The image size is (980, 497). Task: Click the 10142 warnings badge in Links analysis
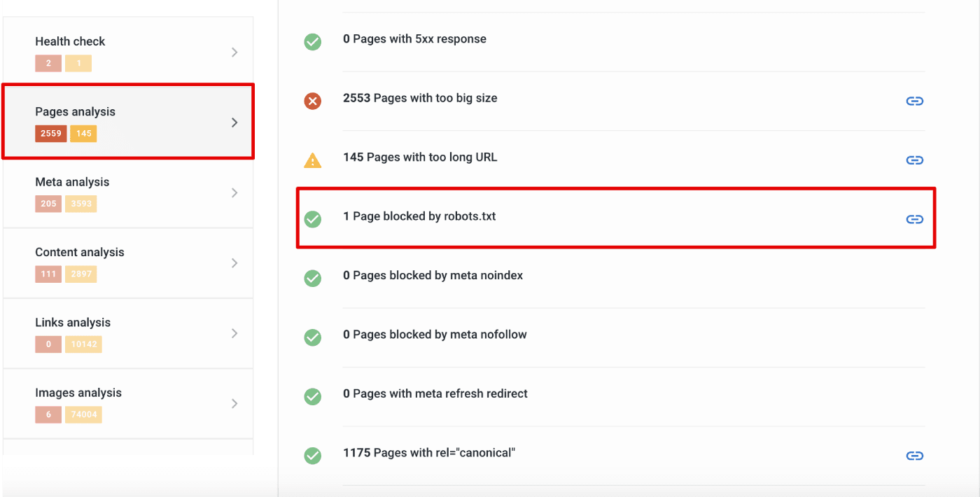pos(83,344)
